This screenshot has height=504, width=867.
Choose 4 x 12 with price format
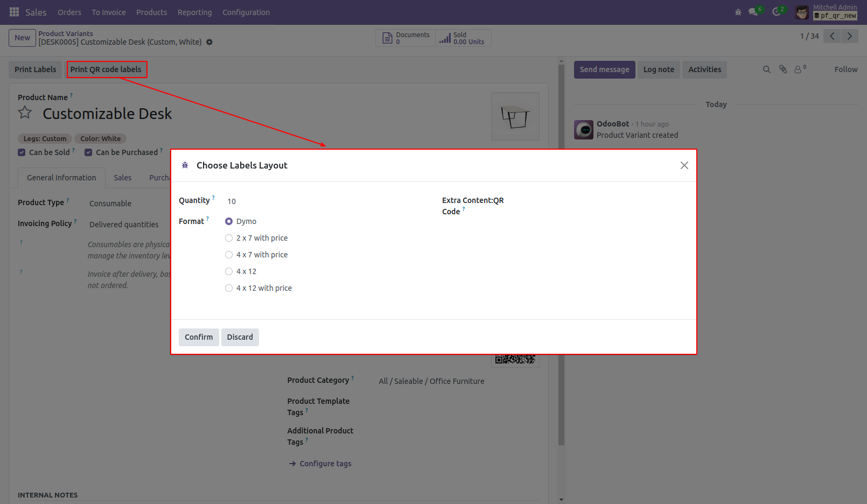228,288
